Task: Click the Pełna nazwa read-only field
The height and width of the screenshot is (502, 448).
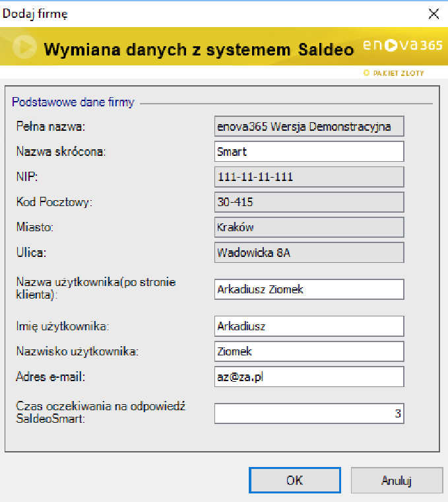Action: [x=309, y=126]
